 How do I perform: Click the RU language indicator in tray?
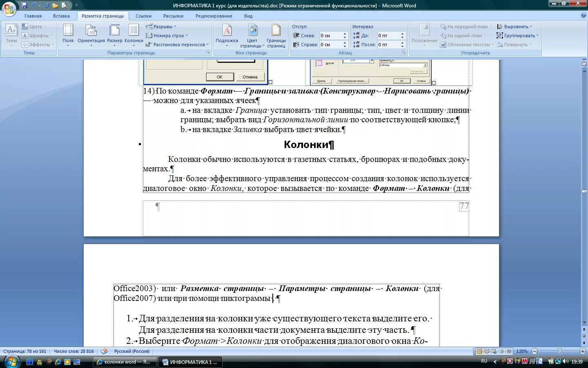[484, 361]
